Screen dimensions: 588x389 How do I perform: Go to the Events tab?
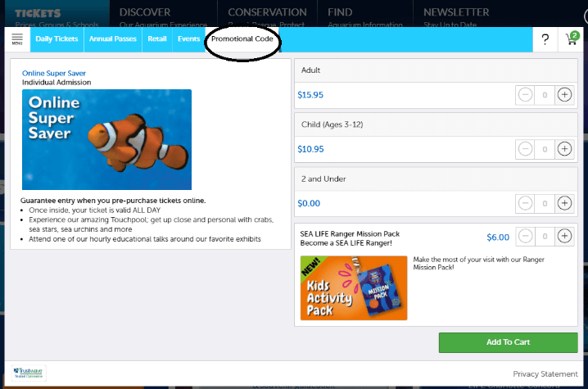click(x=188, y=39)
